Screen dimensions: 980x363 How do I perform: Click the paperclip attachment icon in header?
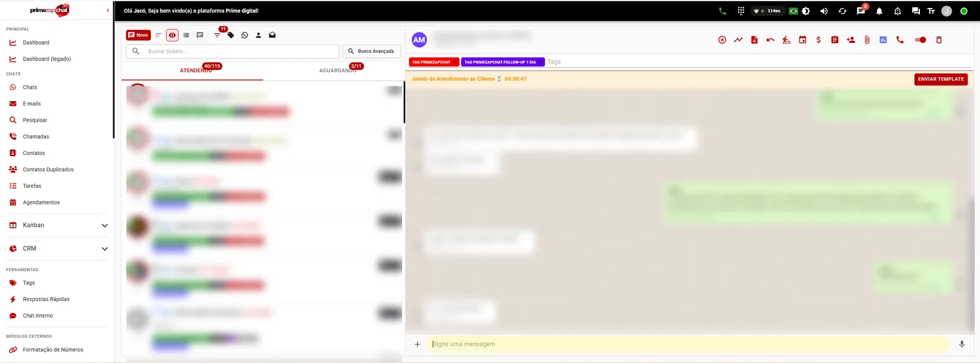pyautogui.click(x=867, y=40)
